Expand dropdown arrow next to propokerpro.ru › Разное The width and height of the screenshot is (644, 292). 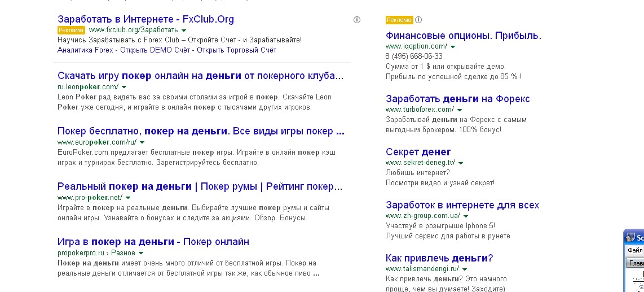pos(141,254)
